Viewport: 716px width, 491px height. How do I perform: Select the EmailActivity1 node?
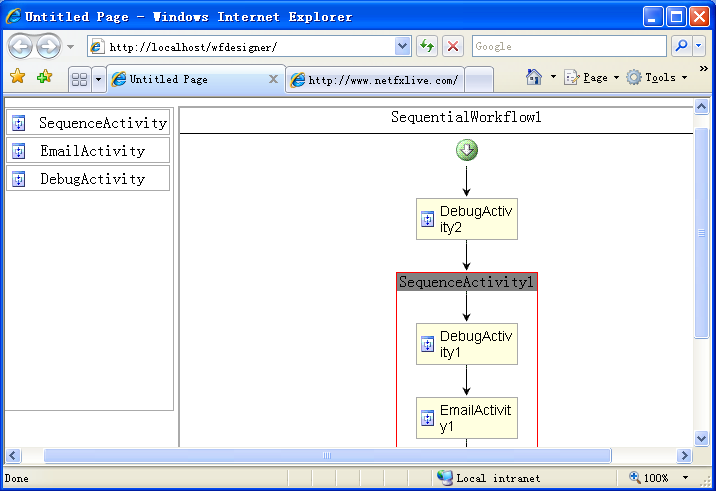pos(467,418)
